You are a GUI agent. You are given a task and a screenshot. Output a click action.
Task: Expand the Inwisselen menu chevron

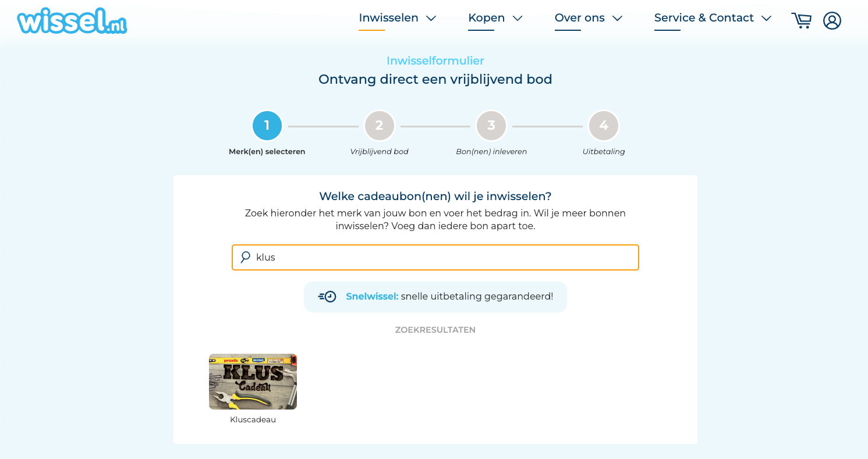(x=431, y=18)
